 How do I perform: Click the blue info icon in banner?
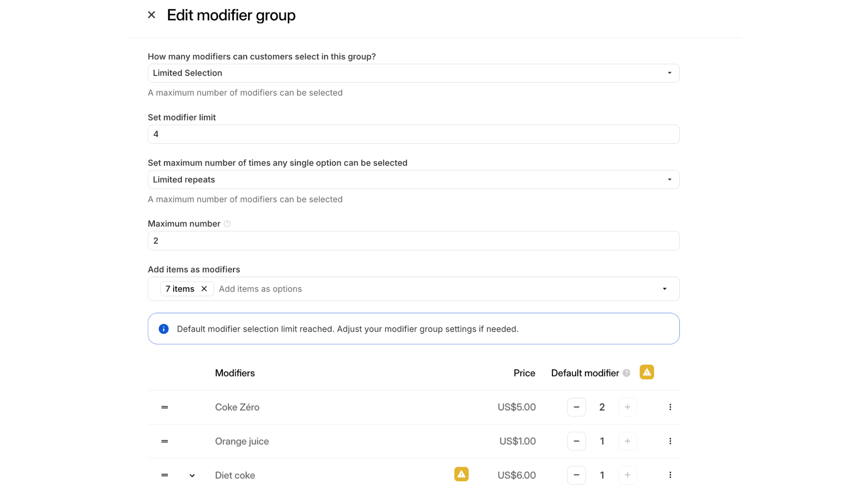[164, 329]
